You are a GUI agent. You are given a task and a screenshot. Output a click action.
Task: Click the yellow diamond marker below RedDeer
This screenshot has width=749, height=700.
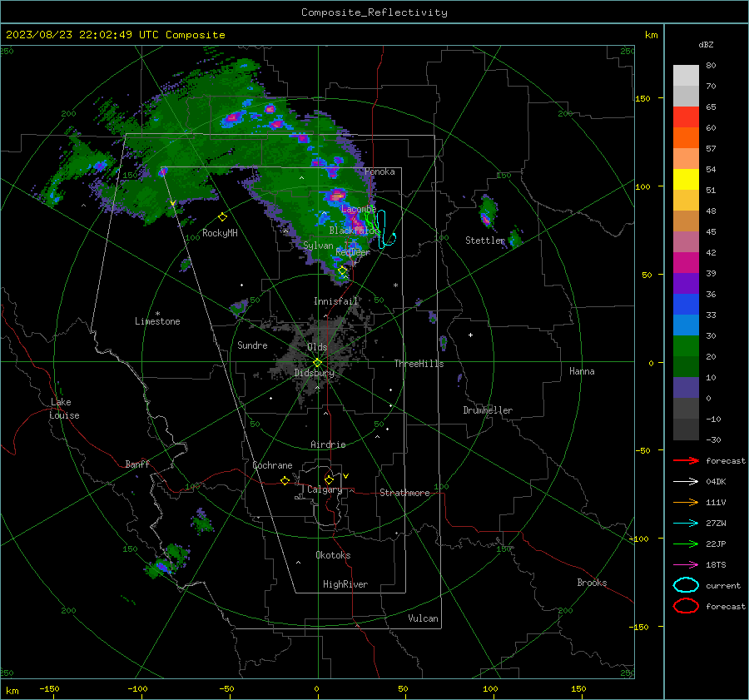click(x=343, y=271)
